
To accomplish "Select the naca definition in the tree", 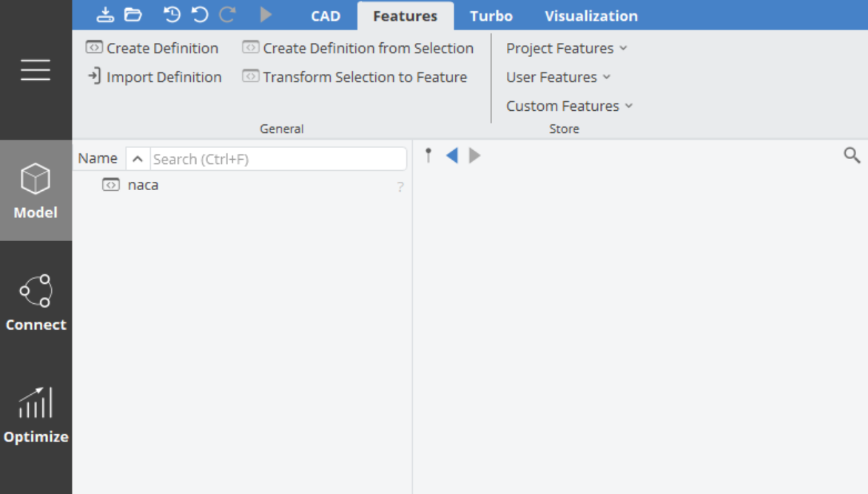I will [143, 185].
